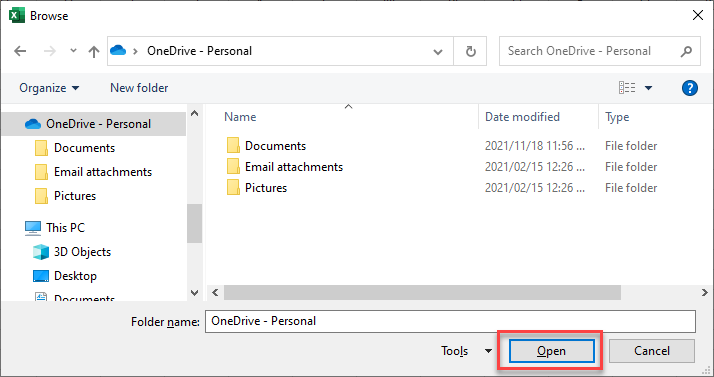This screenshot has height=377, width=714.
Task: Go up one folder level
Action: pyautogui.click(x=94, y=51)
